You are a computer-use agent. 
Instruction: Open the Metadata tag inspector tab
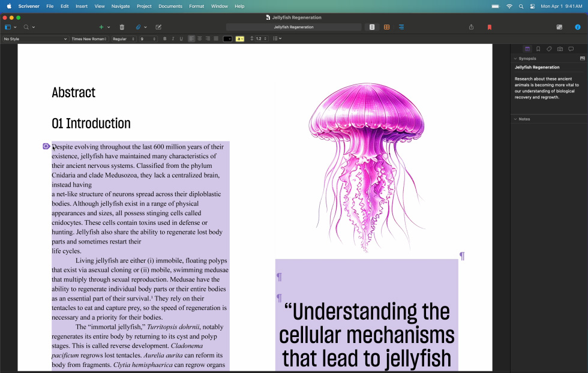549,49
